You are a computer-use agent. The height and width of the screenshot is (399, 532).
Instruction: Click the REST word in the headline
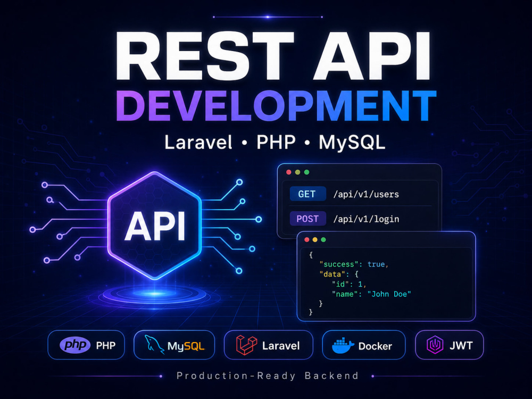click(x=205, y=56)
